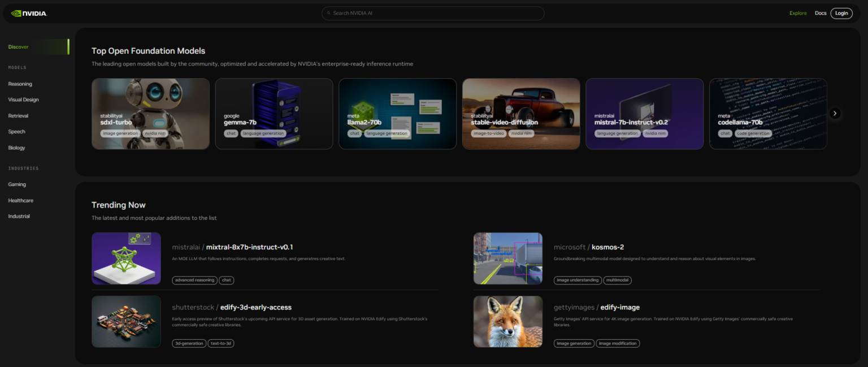The height and width of the screenshot is (367, 868).
Task: Select Reasoning in the sidebar
Action: pyautogui.click(x=20, y=84)
